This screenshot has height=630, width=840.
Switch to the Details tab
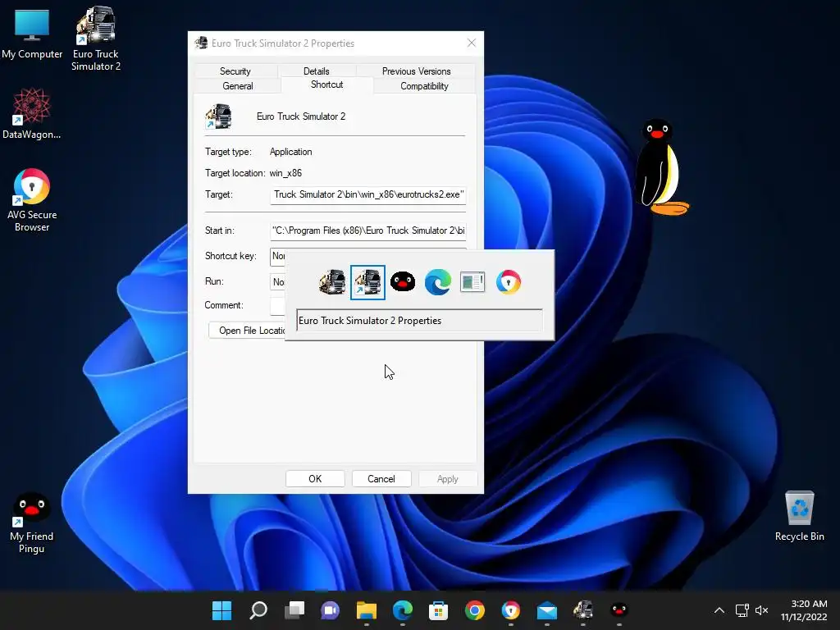pyautogui.click(x=316, y=71)
